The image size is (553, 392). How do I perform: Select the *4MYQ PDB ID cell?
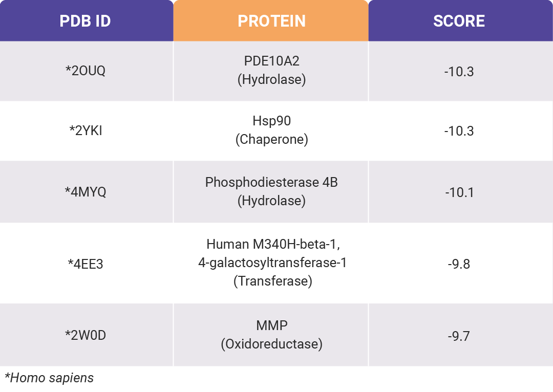pyautogui.click(x=87, y=192)
